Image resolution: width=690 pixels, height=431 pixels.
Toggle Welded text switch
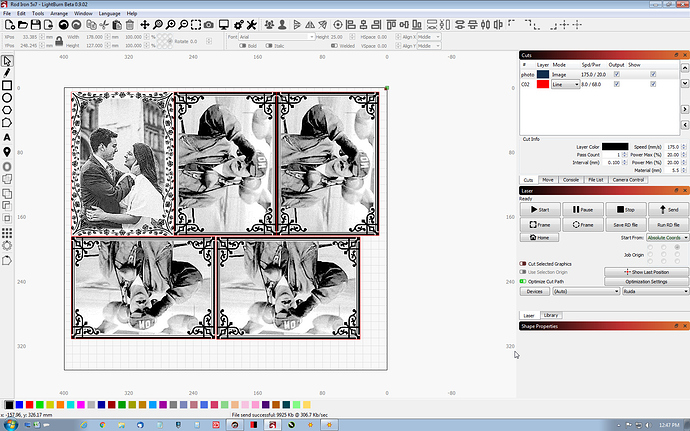(334, 46)
